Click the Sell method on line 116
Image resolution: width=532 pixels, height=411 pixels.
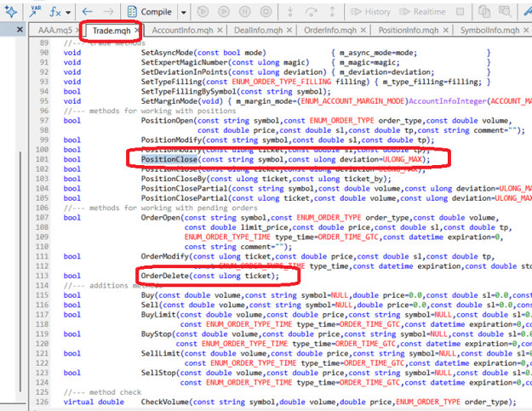pos(150,305)
